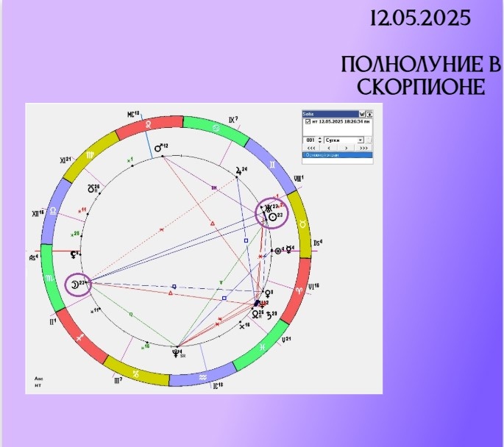This screenshot has height=447, width=504.
Task: Click the Solis panel title bar
Action: click(330, 114)
